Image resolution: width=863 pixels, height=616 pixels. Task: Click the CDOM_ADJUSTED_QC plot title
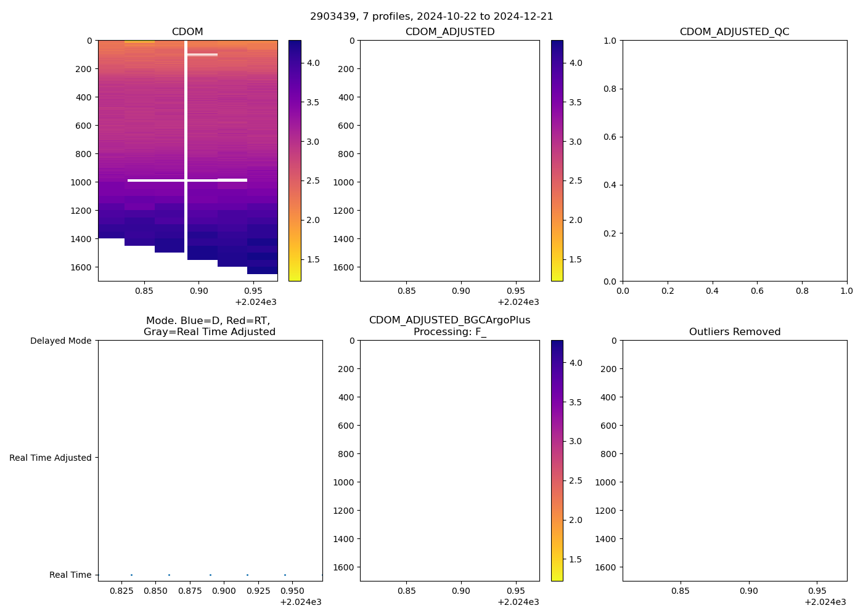coord(734,32)
